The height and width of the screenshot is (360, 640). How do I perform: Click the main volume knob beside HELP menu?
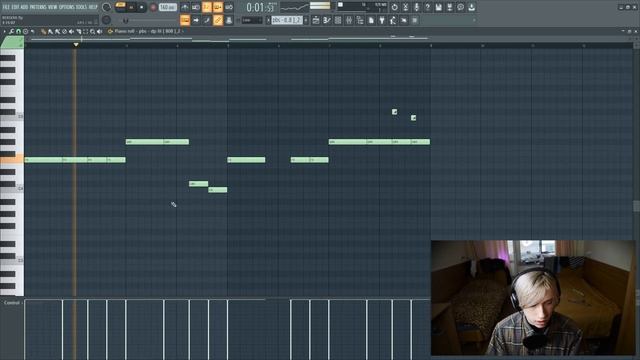coord(106,7)
